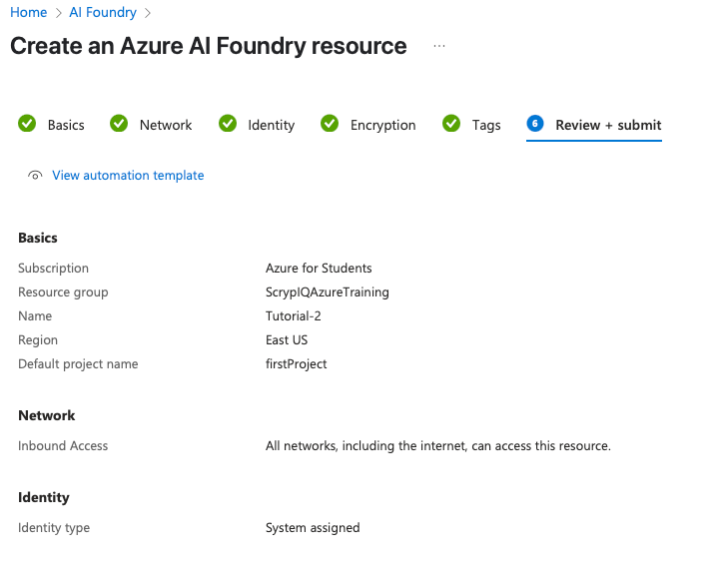This screenshot has width=720, height=572.
Task: Open the ellipsis more options menu
Action: 439,46
